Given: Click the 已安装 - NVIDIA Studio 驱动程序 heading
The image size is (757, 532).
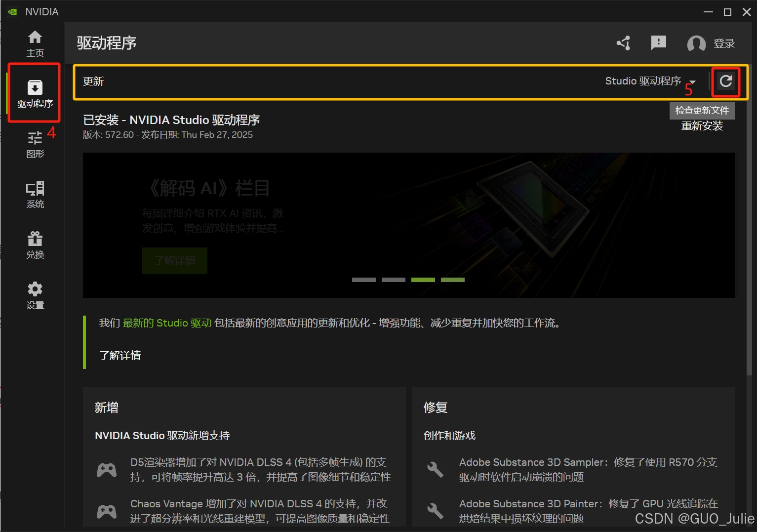Looking at the screenshot, I should (171, 120).
